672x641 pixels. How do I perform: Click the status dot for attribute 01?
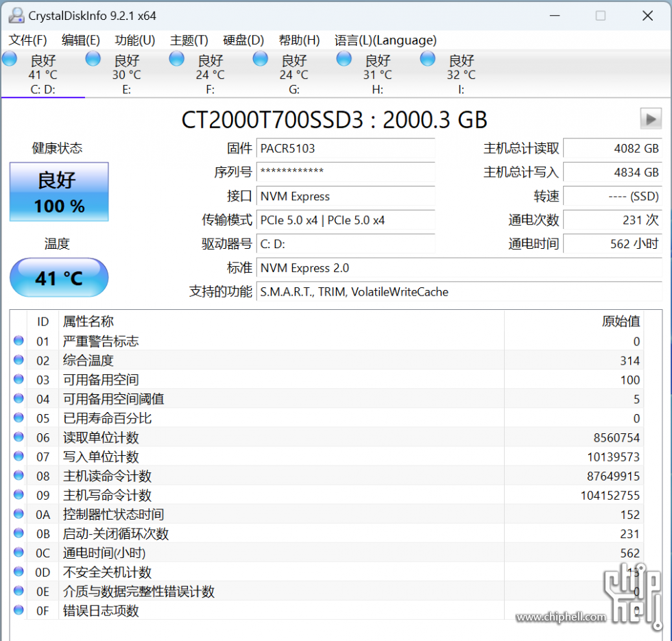19,341
